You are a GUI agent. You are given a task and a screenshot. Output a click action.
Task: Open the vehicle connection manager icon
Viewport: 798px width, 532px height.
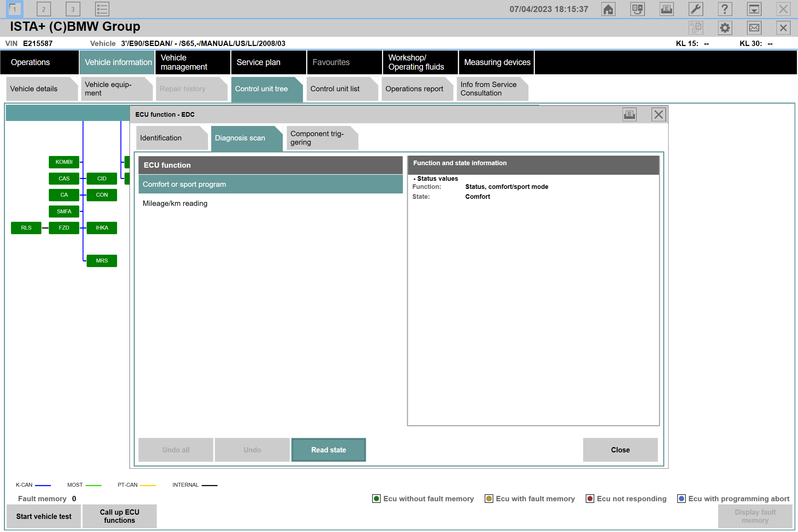[x=637, y=9]
